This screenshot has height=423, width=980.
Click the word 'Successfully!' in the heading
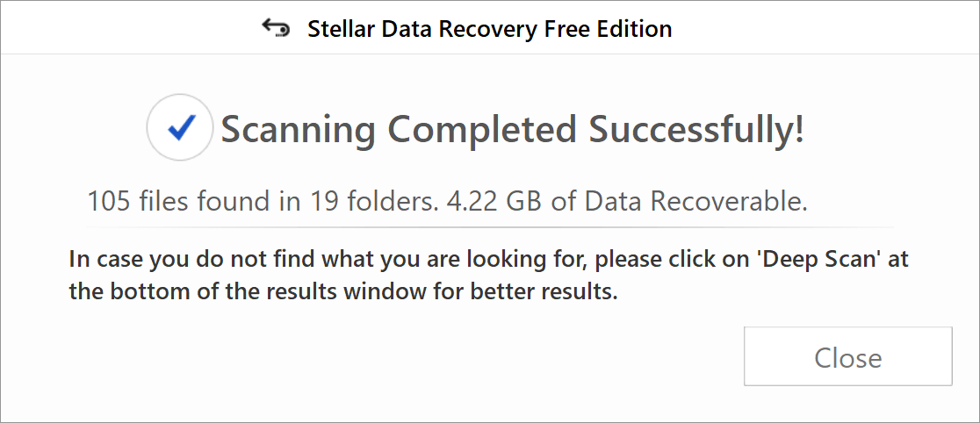click(697, 129)
